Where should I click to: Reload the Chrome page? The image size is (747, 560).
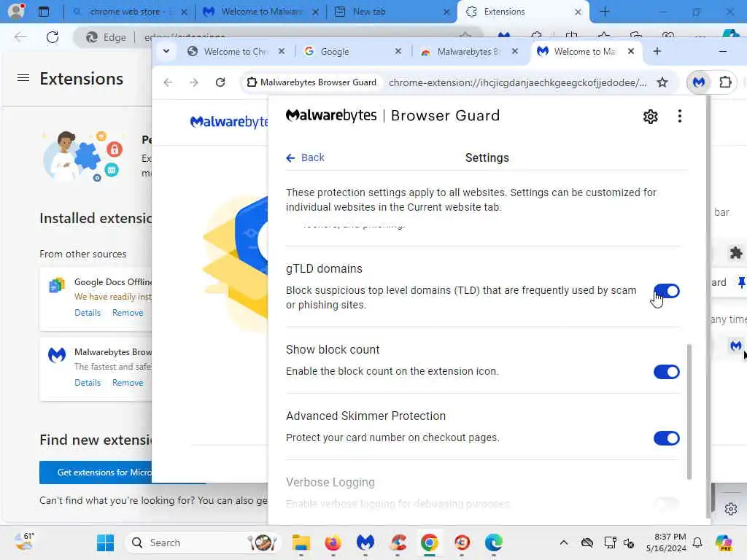220,82
